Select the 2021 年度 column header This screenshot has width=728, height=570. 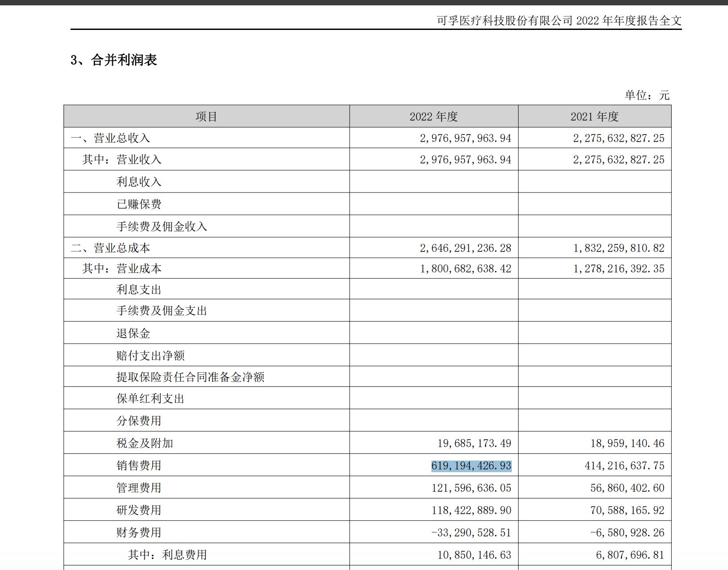pyautogui.click(x=595, y=116)
